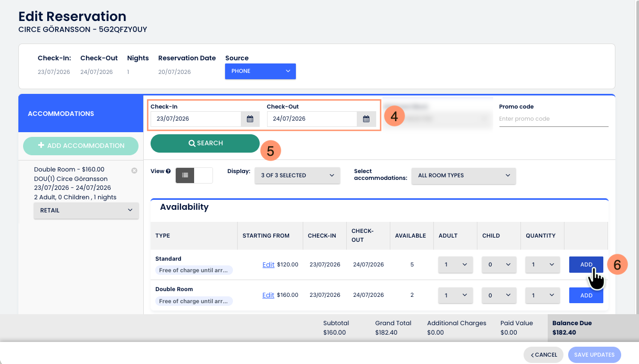Image resolution: width=639 pixels, height=364 pixels.
Task: Click the Standard room type name
Action: click(168, 259)
